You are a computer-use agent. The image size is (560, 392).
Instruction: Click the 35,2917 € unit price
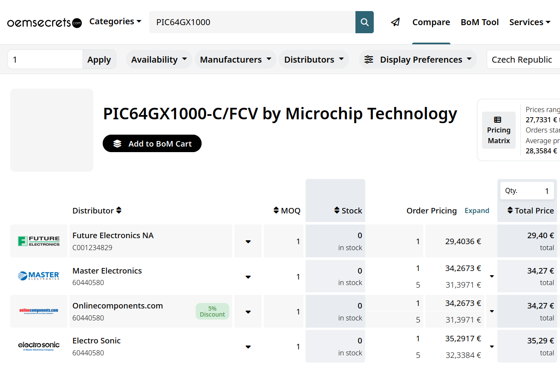pyautogui.click(x=463, y=339)
